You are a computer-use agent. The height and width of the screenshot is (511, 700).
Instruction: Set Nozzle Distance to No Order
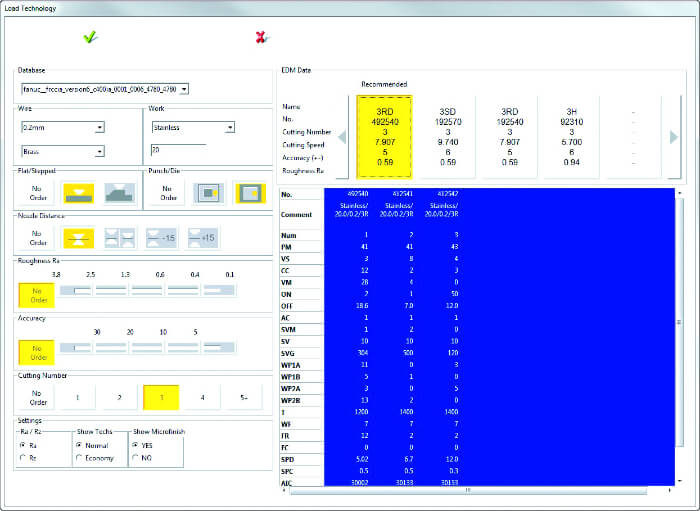tap(38, 238)
